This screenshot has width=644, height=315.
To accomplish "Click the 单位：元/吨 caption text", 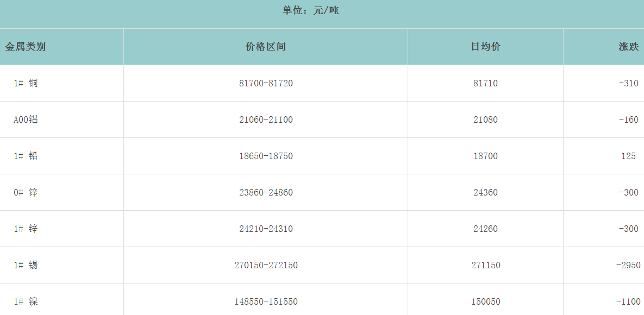I will (x=310, y=10).
